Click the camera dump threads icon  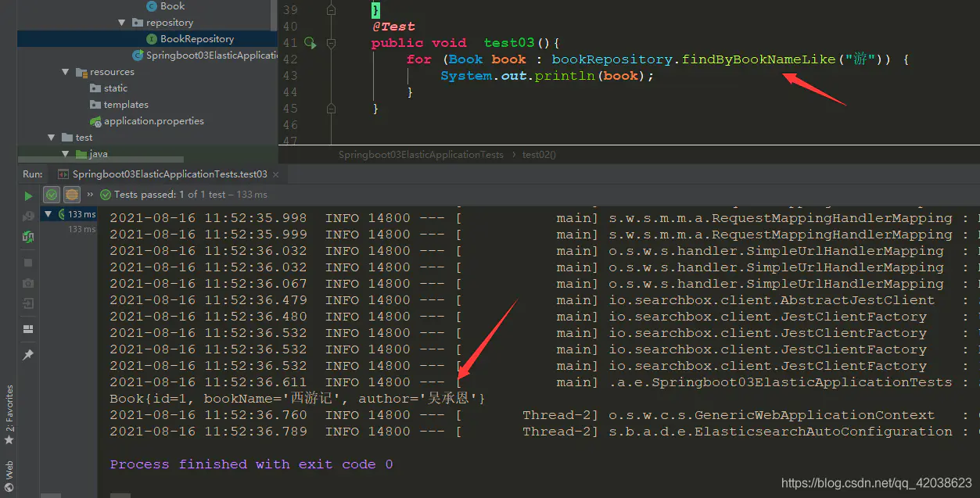[x=28, y=283]
